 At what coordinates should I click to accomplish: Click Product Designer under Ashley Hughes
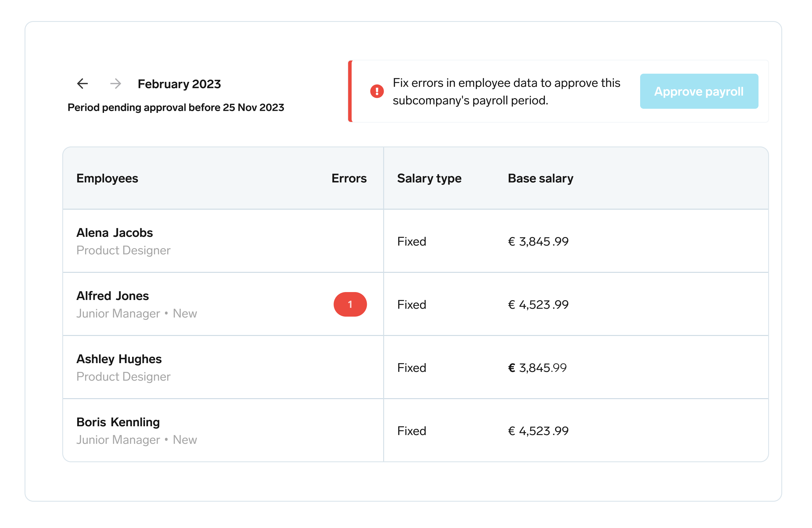coord(124,377)
